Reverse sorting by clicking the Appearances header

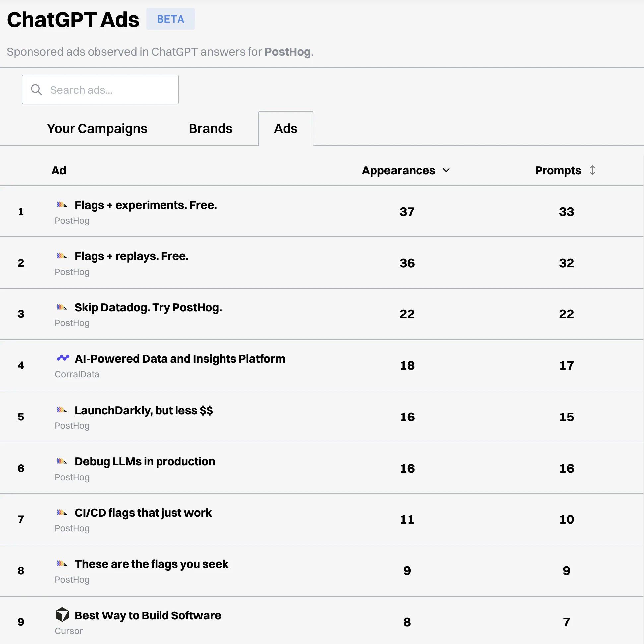pyautogui.click(x=399, y=170)
